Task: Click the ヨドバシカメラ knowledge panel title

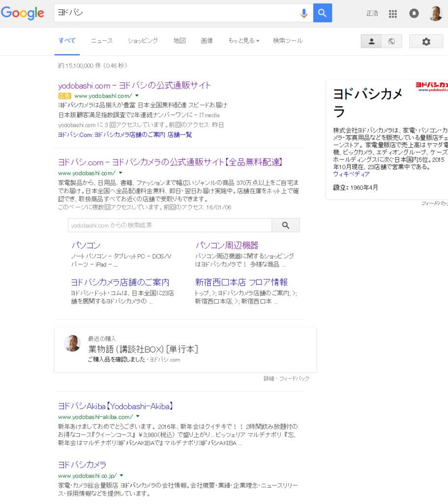Action: pos(368,103)
